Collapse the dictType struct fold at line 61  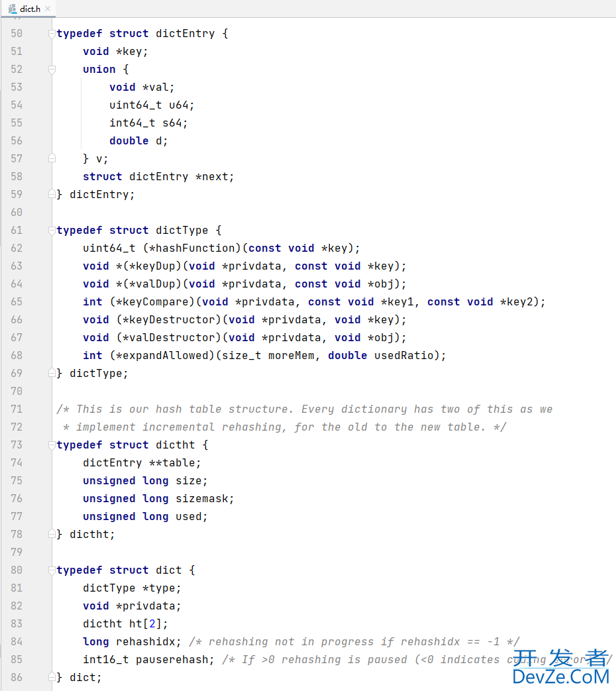52,231
